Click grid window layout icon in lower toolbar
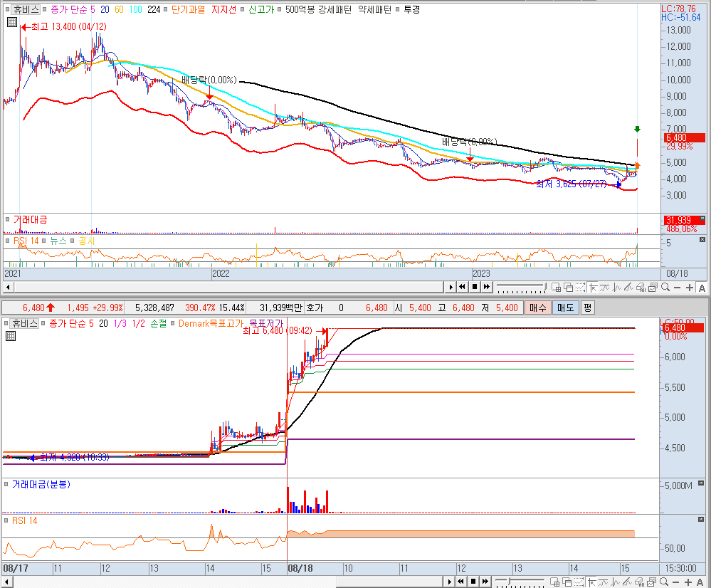 [x=554, y=582]
